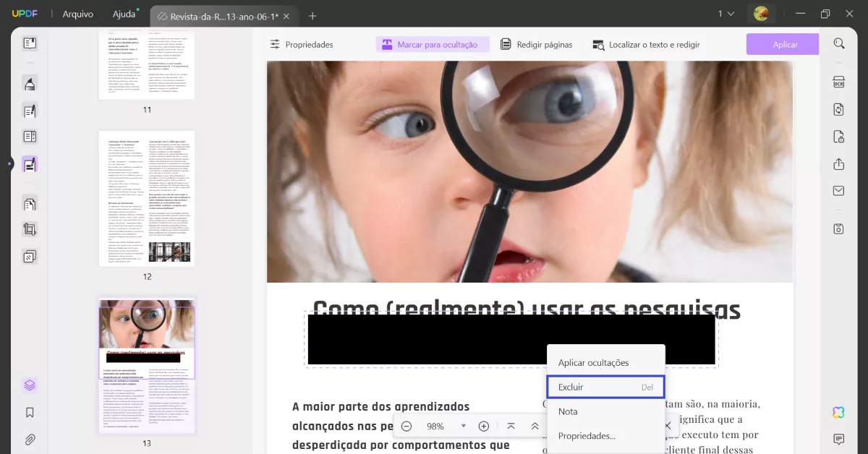Open the Search panel
Screen dimensions: 868x454
[x=838, y=43]
